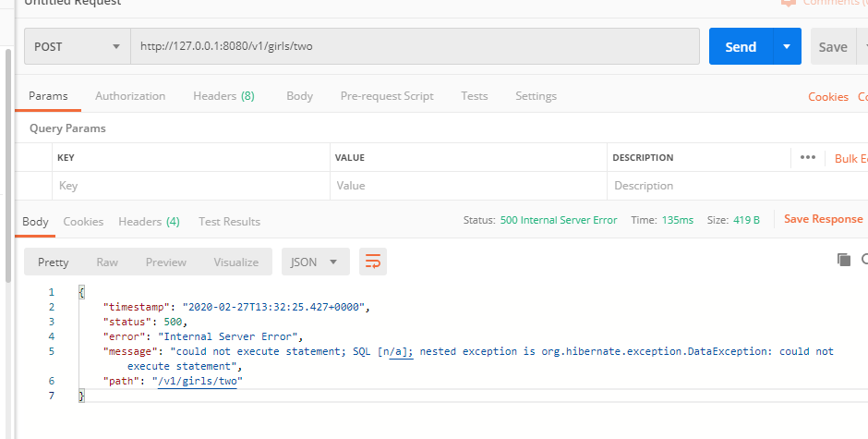Click the Send button
This screenshot has width=868, height=439.
741,46
